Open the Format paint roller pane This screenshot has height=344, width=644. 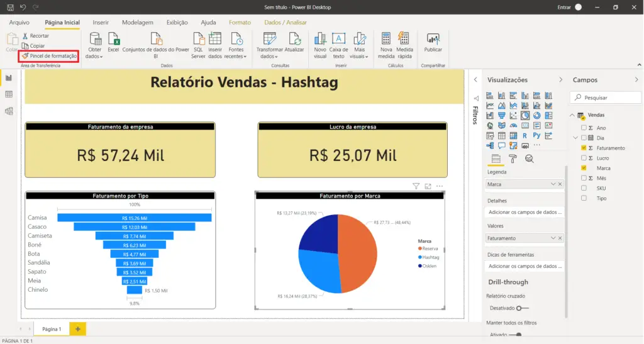(513, 159)
